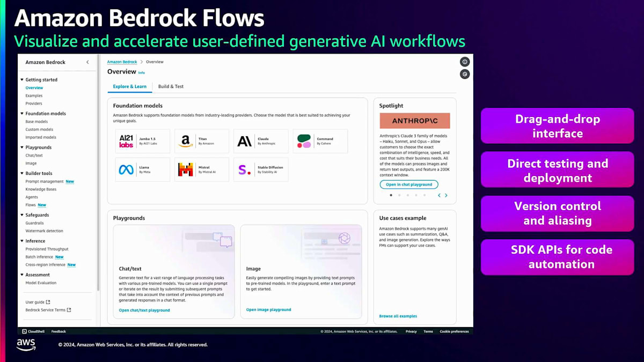Click the Meta Llama logo icon
644x362 pixels.
(126, 169)
